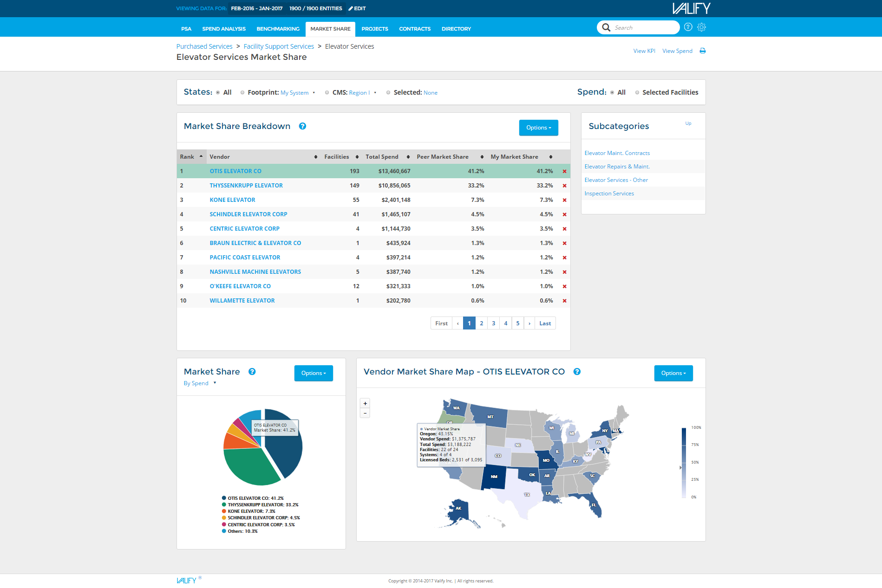
Task: Open the Contracts nav tab
Action: tap(415, 29)
